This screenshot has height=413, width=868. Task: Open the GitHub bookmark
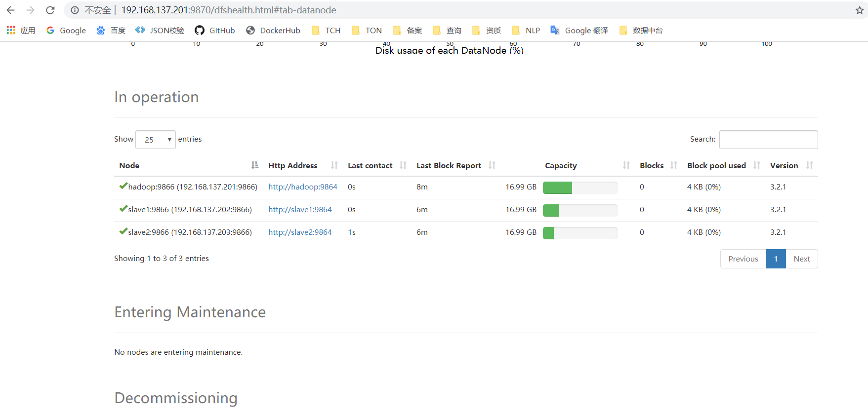click(x=215, y=30)
